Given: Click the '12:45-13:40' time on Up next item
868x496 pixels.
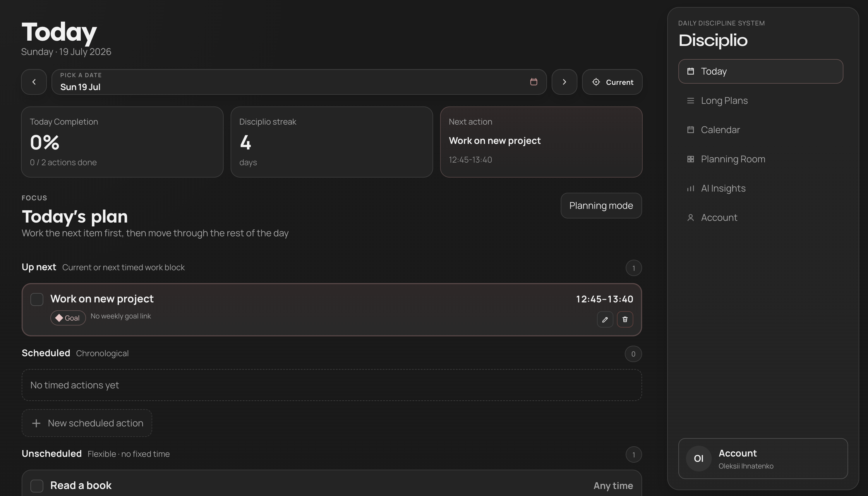Looking at the screenshot, I should [x=605, y=299].
